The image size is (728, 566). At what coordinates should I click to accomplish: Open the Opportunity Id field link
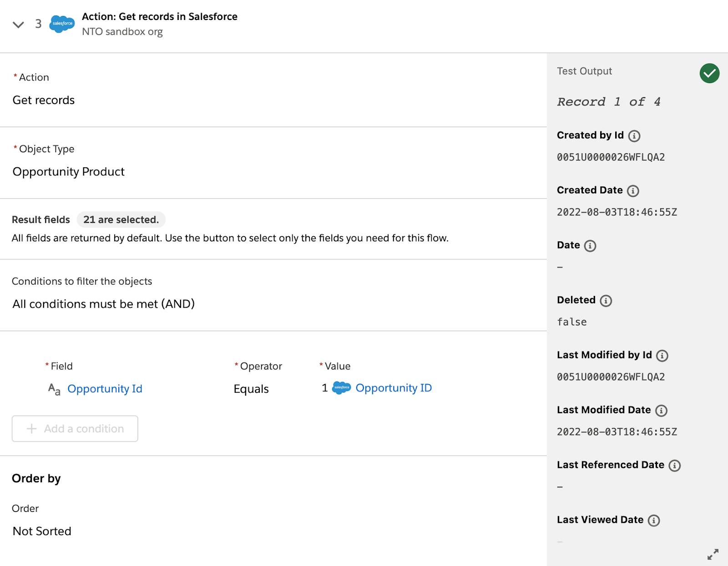click(x=105, y=389)
